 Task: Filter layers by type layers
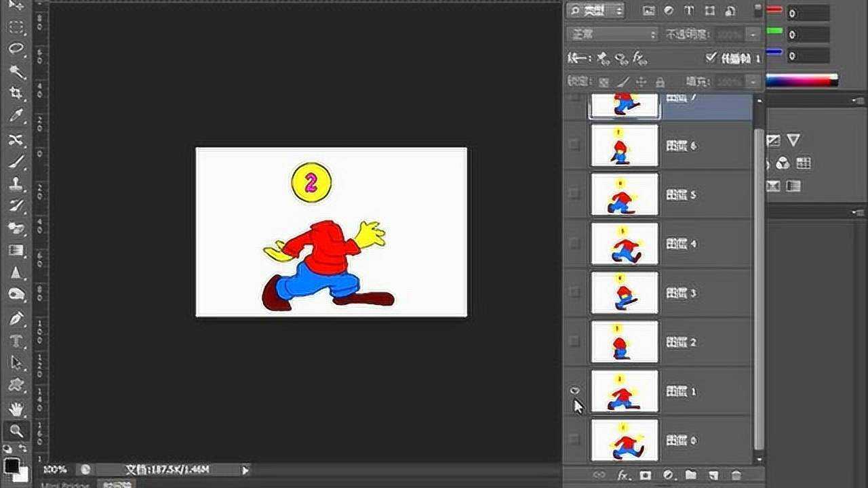[689, 11]
